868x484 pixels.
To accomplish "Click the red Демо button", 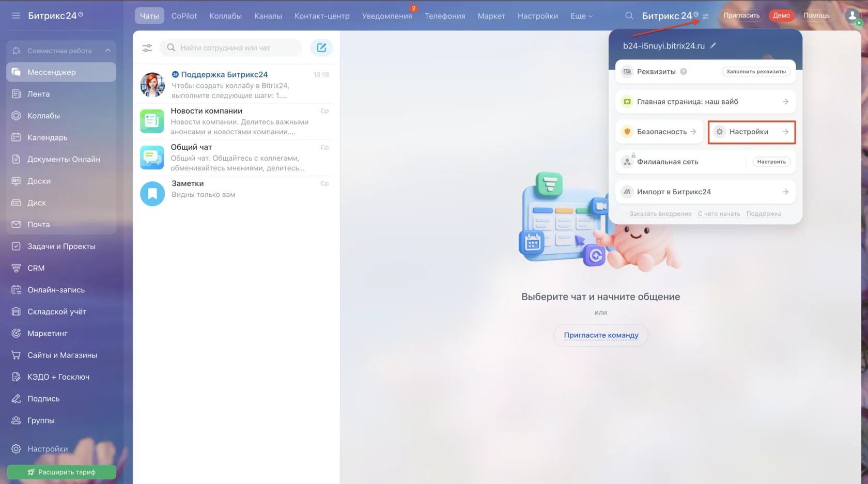I will pos(781,15).
